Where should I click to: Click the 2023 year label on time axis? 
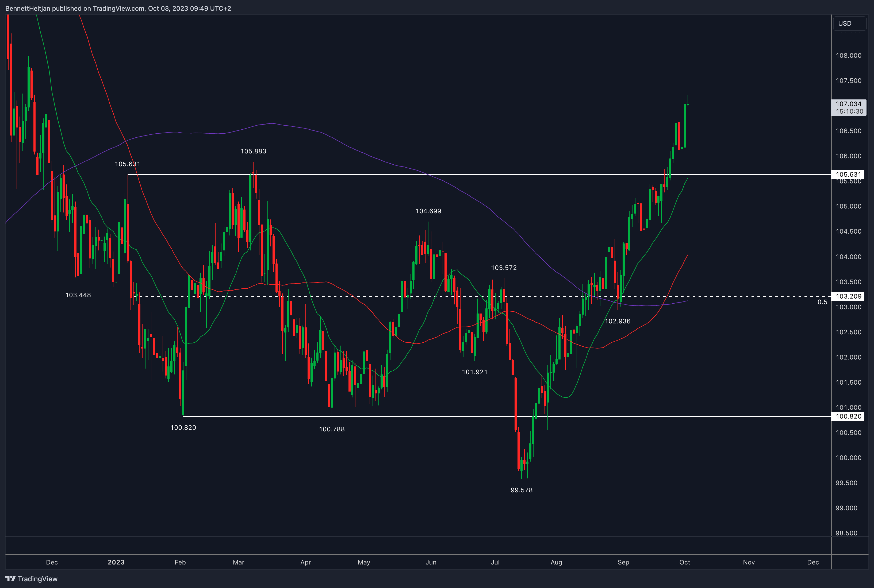(x=116, y=562)
